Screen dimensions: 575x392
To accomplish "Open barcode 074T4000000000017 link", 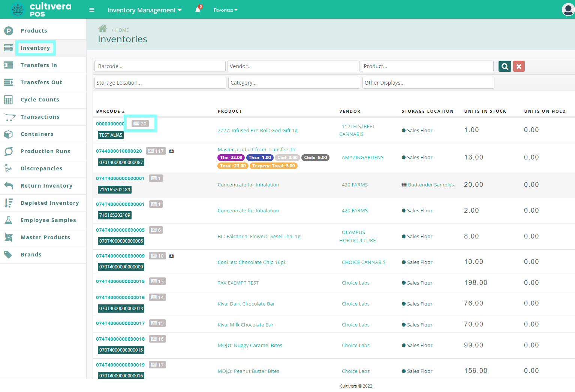I will pyautogui.click(x=120, y=323).
